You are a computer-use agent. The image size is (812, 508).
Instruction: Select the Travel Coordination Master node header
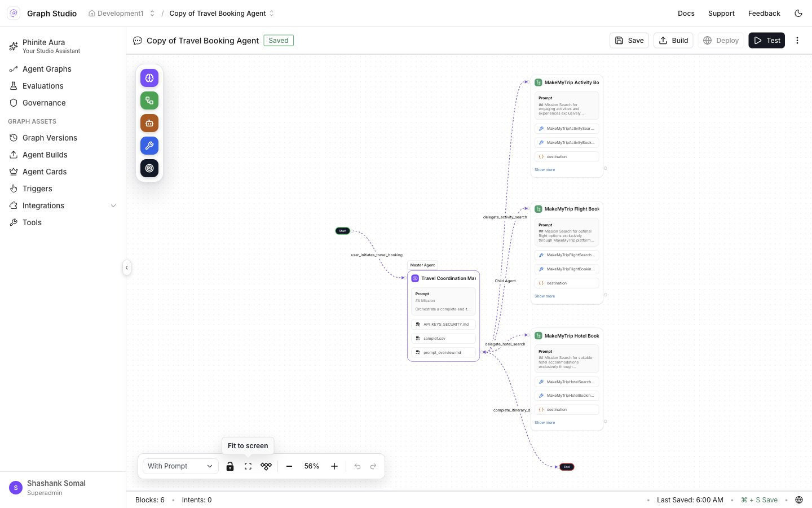tap(443, 278)
